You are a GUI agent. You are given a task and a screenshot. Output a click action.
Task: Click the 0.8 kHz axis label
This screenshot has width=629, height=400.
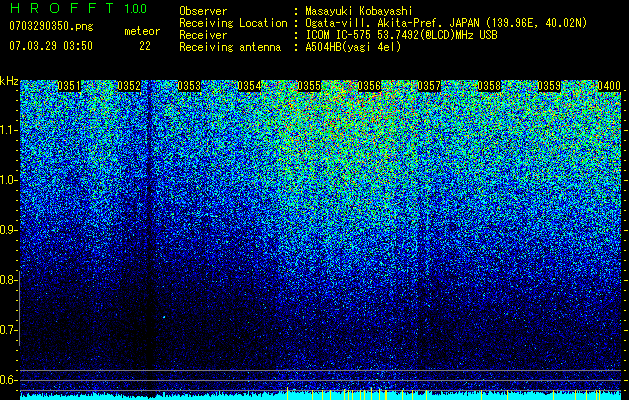tap(8, 280)
